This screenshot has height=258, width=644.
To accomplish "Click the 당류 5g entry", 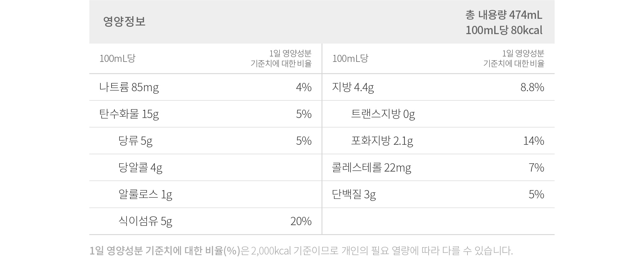I will coord(135,141).
